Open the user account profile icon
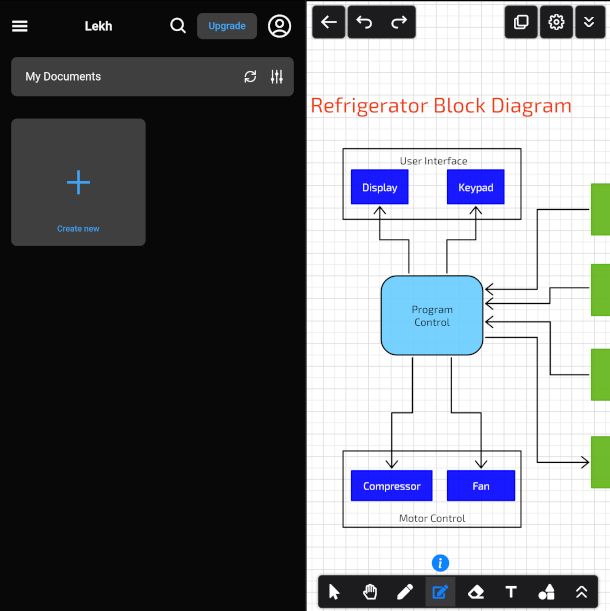Viewport: 610px width, 611px height. [x=279, y=26]
